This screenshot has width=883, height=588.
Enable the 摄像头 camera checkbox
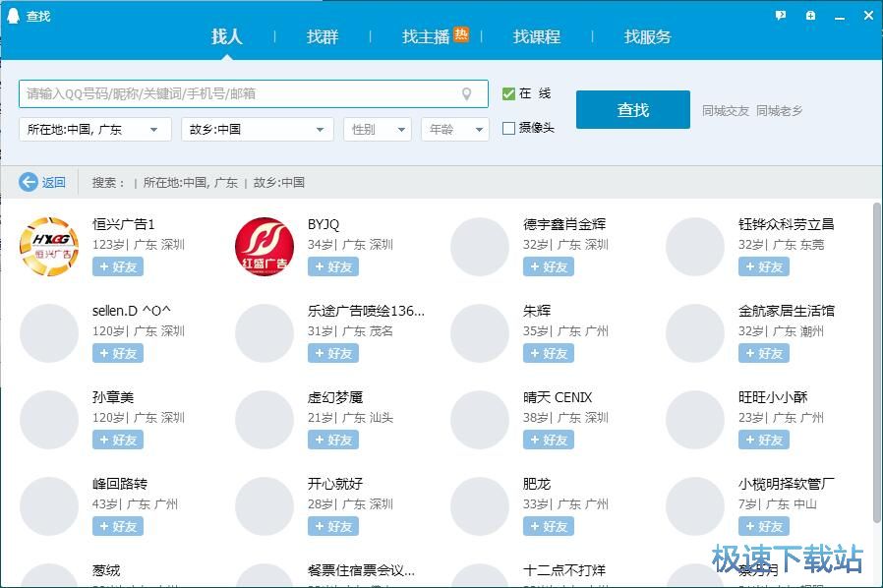(x=508, y=128)
